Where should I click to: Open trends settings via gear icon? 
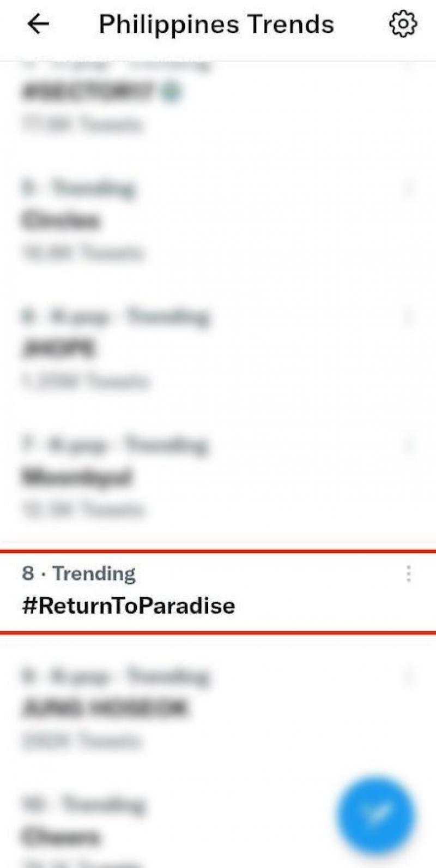pos(403,24)
